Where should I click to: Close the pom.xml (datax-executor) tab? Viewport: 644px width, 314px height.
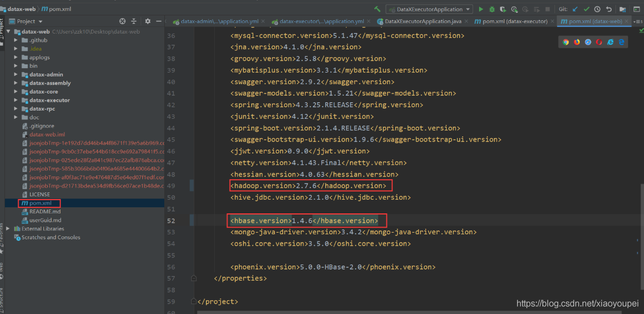pyautogui.click(x=552, y=21)
